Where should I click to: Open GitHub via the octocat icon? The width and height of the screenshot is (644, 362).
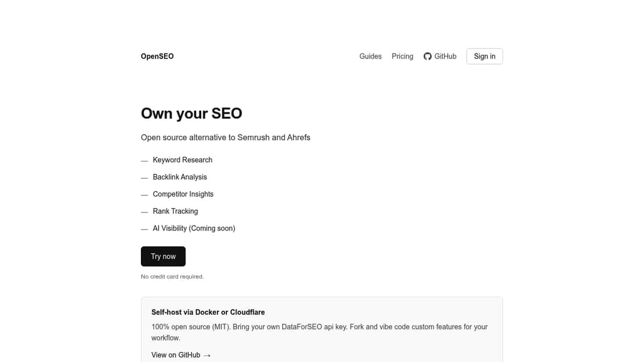(x=428, y=56)
